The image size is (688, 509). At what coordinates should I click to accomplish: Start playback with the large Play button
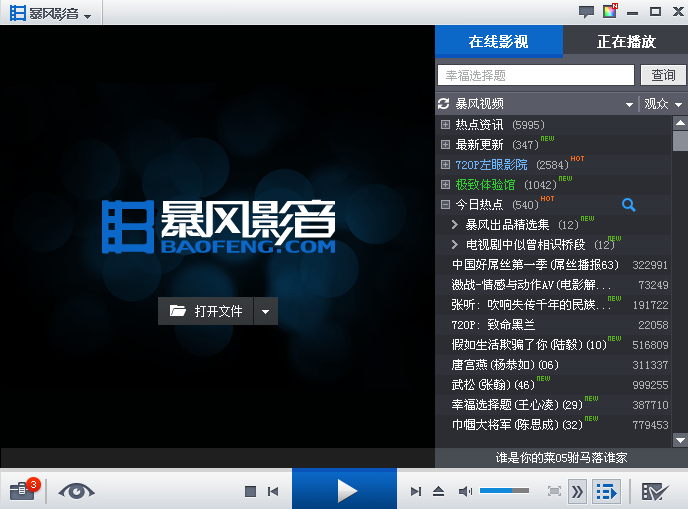[x=344, y=489]
